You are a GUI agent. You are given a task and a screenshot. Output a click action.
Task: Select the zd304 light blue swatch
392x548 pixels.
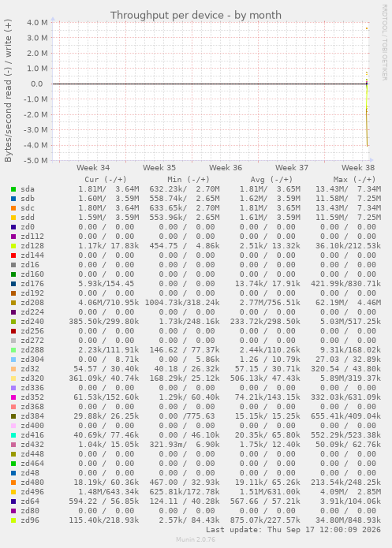coord(13,360)
